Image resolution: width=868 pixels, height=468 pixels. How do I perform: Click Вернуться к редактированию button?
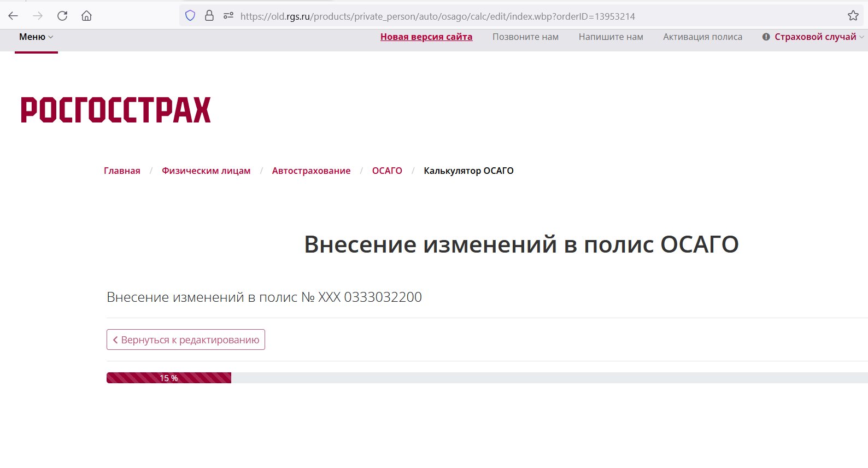click(186, 340)
